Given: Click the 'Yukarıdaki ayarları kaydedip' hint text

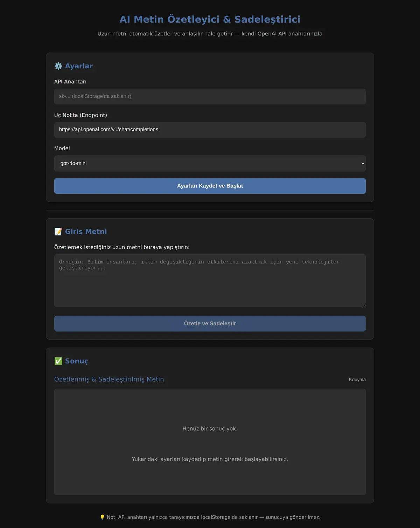Looking at the screenshot, I should click(x=210, y=459).
